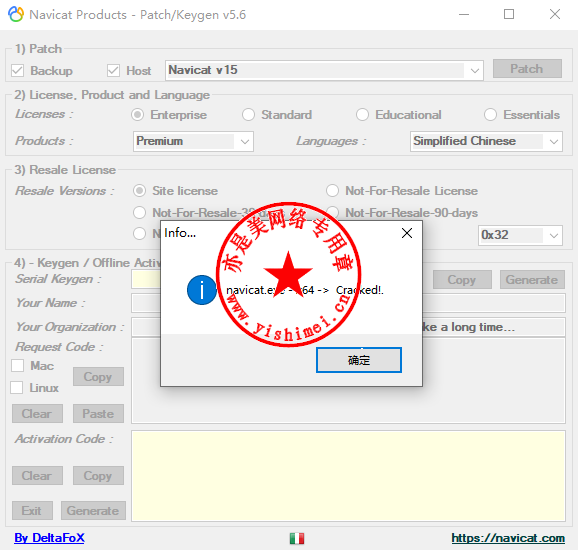The width and height of the screenshot is (578, 550).
Task: Click Copy next to Serial Keygen
Action: pos(462,280)
